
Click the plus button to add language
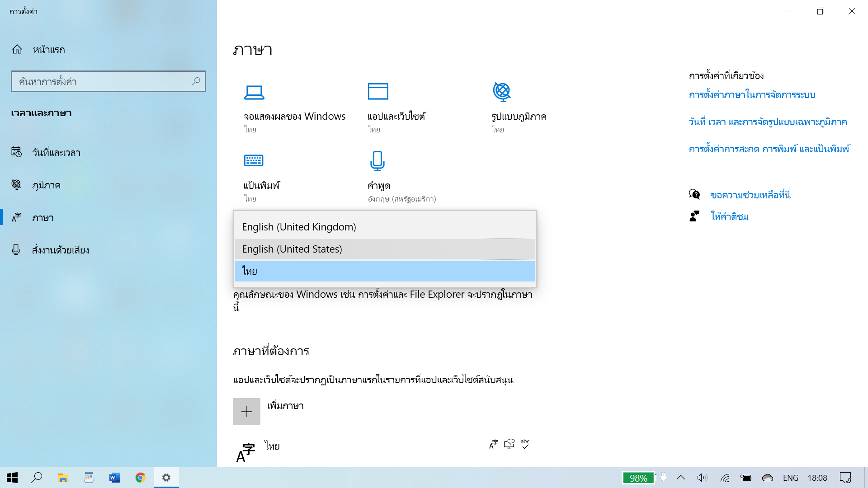(247, 412)
